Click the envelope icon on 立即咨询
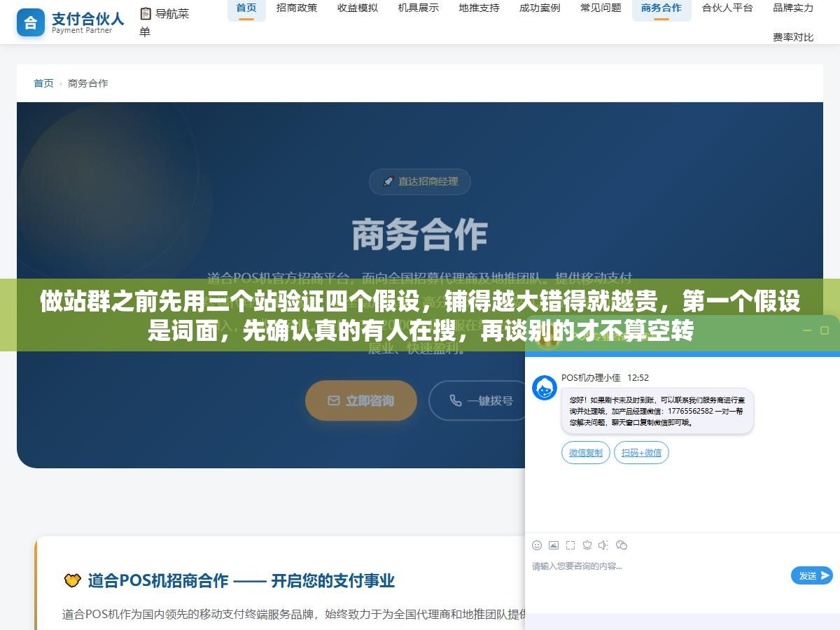This screenshot has height=630, width=840. pyautogui.click(x=334, y=400)
